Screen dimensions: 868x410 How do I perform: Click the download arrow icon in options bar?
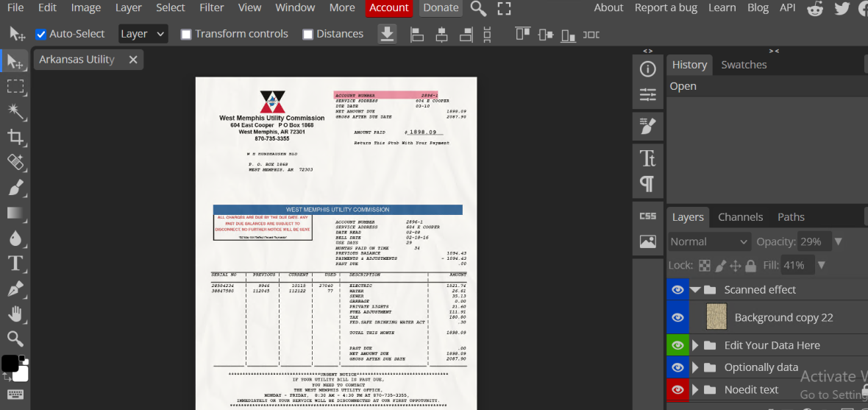(x=388, y=35)
